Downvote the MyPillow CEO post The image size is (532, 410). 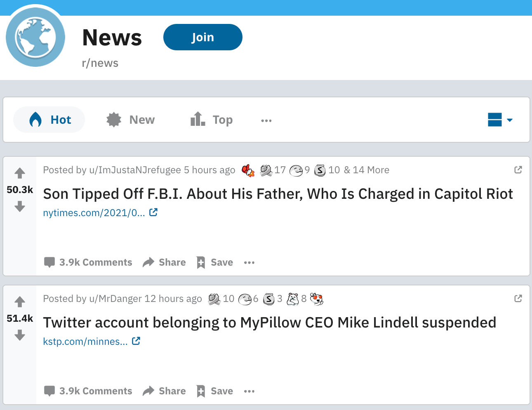[20, 335]
